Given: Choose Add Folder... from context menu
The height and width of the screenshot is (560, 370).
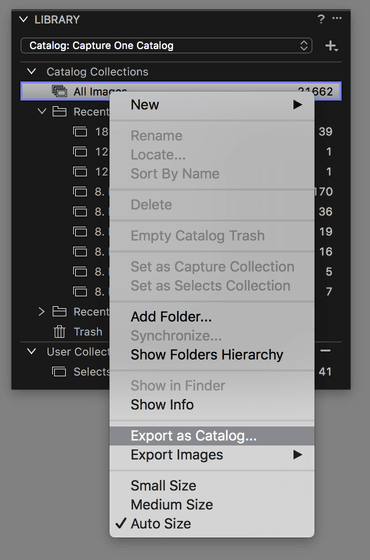Looking at the screenshot, I should point(212,317).
